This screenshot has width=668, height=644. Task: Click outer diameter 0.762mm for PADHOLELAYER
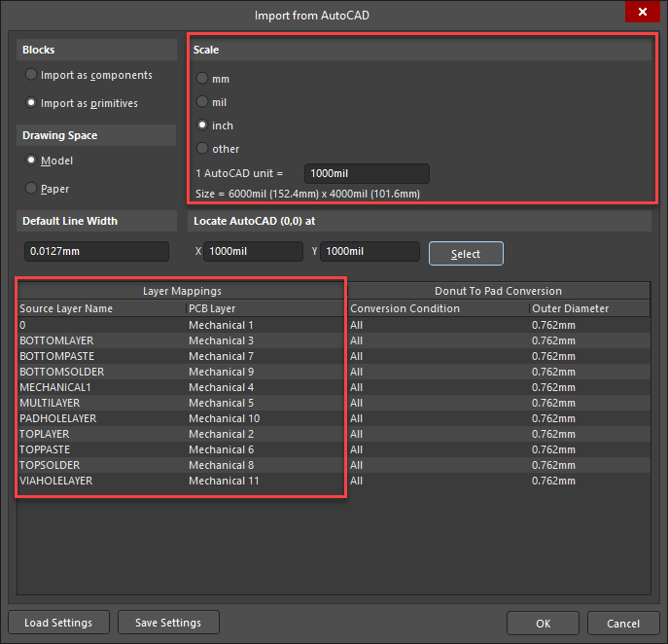589,418
